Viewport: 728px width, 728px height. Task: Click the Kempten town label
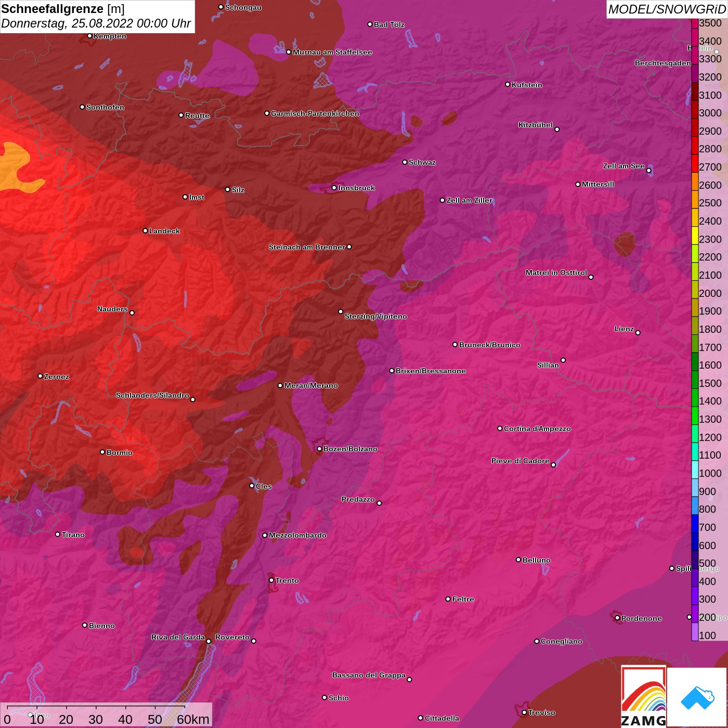click(110, 36)
